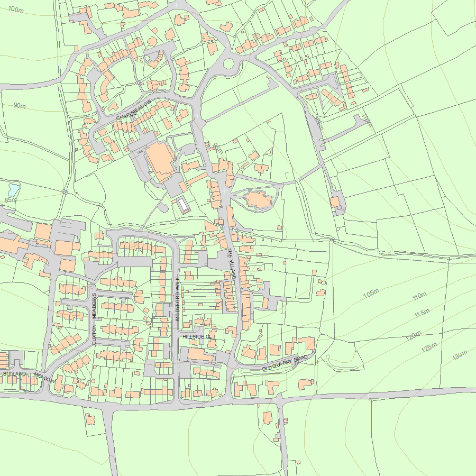Click the "100m" contour label
Screen dimensions: 476x476
16,10
